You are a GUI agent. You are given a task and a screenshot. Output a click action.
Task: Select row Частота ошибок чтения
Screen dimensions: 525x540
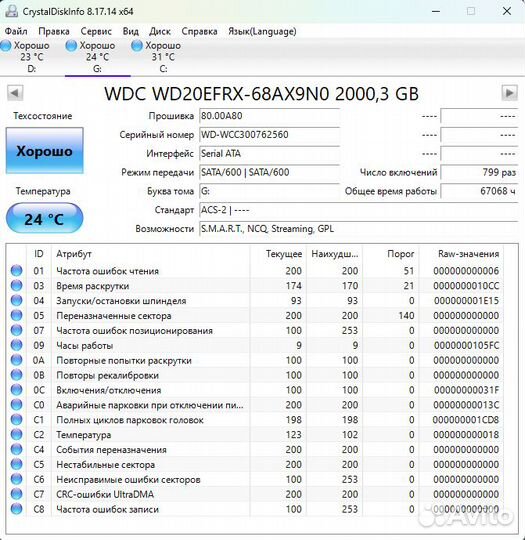click(x=255, y=271)
